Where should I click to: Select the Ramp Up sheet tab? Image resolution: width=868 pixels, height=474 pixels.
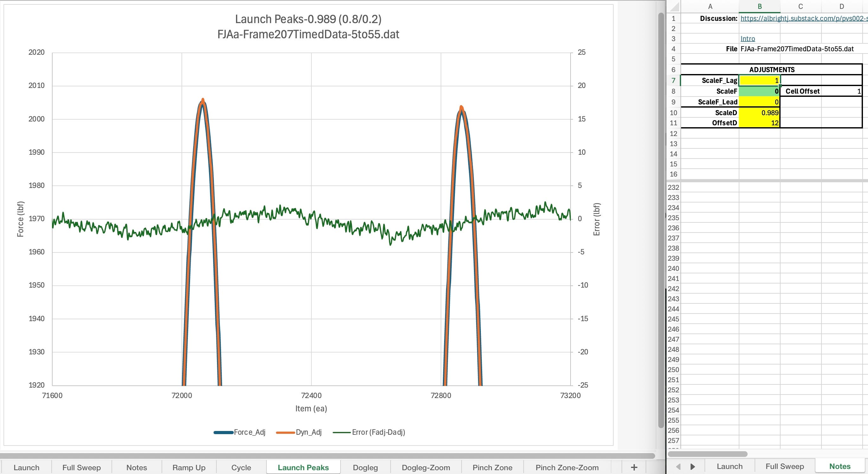[189, 468]
